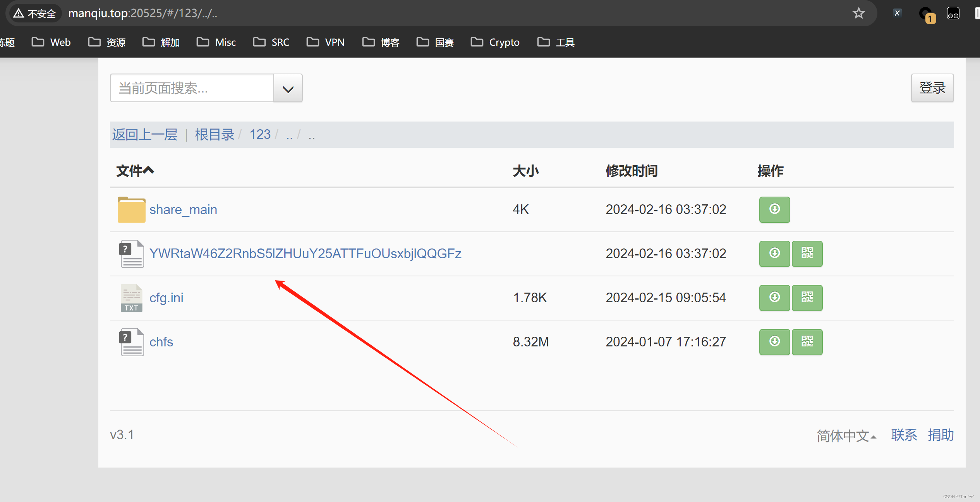Click the chfs unknown file icon
The width and height of the screenshot is (980, 502).
132,342
